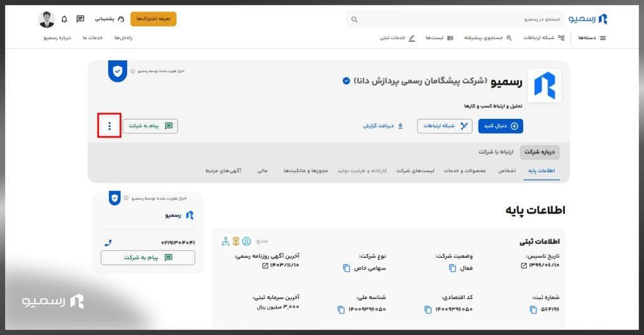The height and width of the screenshot is (335, 644).
Task: Click the shield badge on the side card
Action: [114, 199]
